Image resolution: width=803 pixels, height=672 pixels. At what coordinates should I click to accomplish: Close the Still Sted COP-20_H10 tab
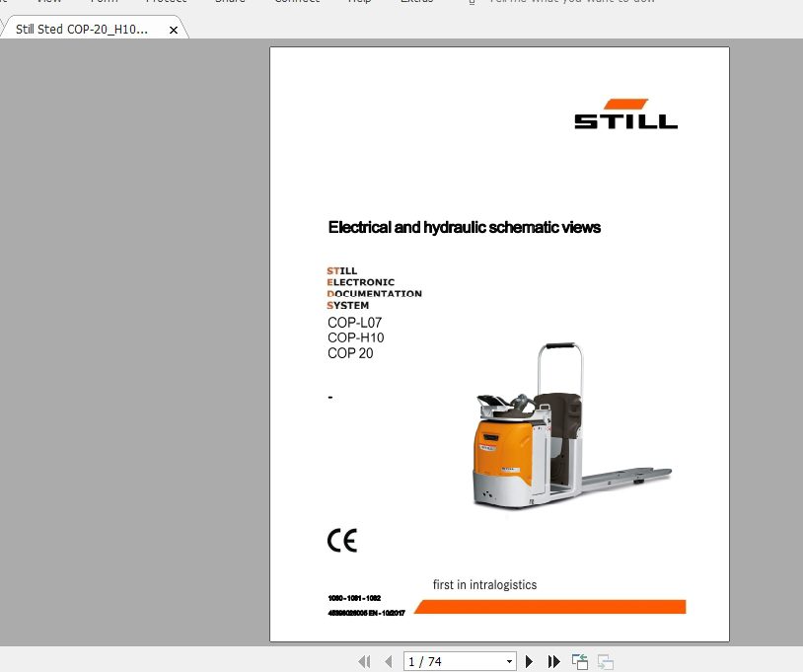pos(174,31)
